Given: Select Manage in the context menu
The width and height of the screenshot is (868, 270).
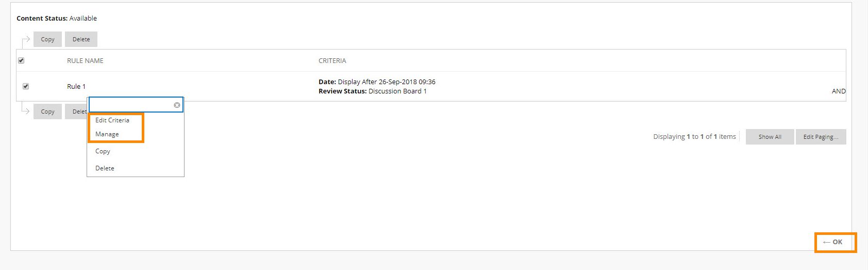Looking at the screenshot, I should pyautogui.click(x=107, y=134).
